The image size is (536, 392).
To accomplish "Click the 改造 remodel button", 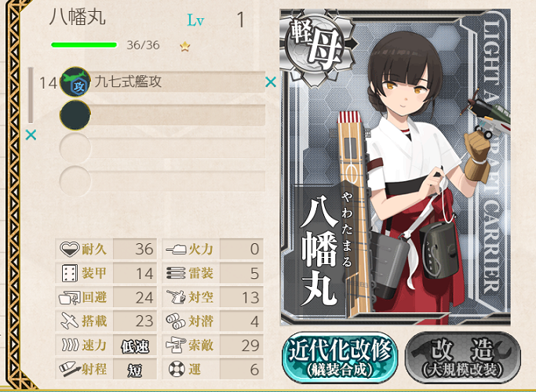I will click(x=463, y=358).
